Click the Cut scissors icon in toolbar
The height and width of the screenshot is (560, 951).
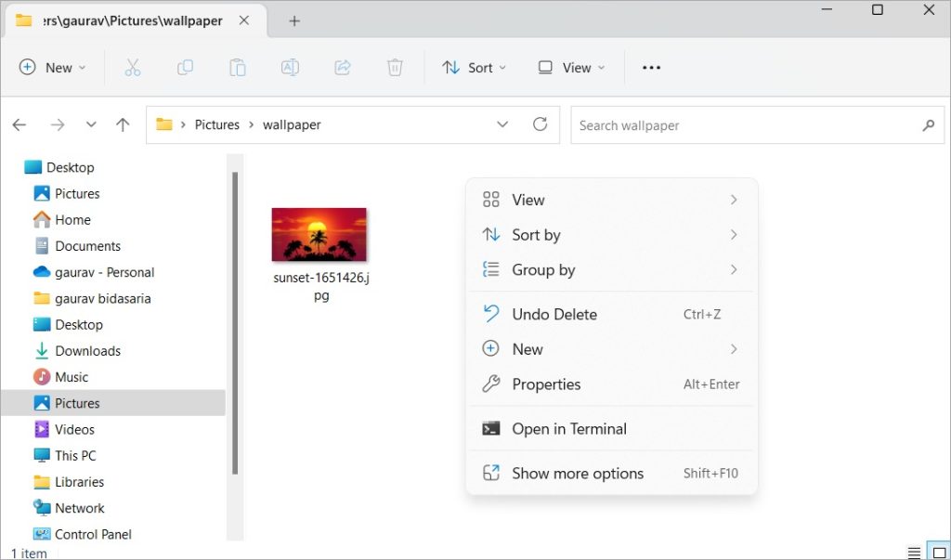pos(132,67)
